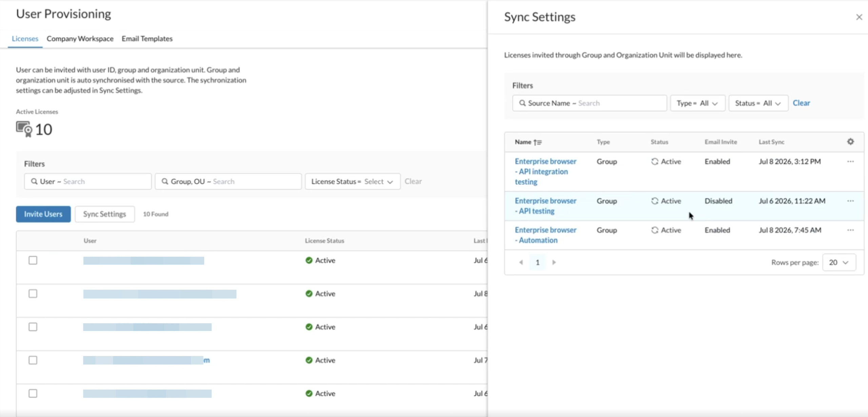Click 'Jul 6 2026, 11:22 AM' last sync

(x=792, y=201)
